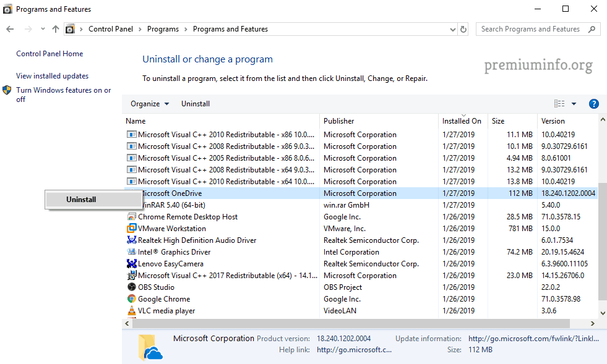Click the Forward navigation arrow

28,29
